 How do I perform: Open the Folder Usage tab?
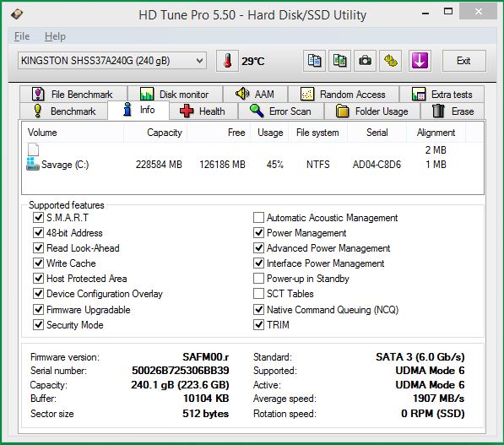[372, 111]
